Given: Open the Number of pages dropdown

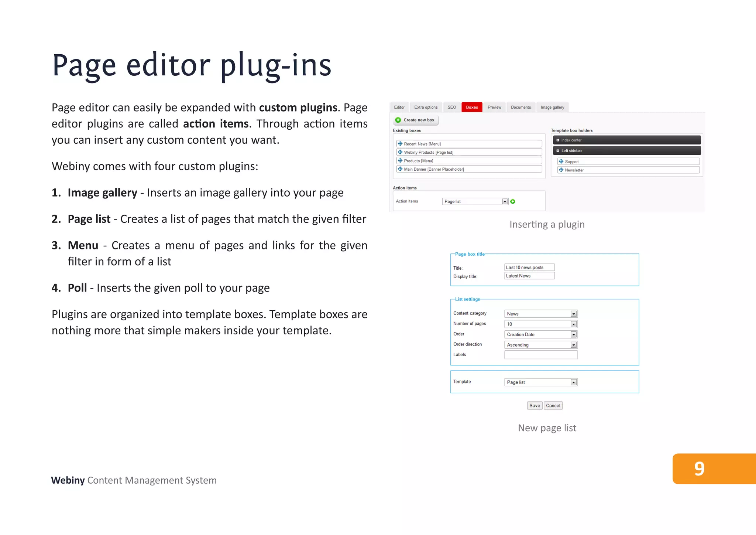Looking at the screenshot, I should 541,324.
